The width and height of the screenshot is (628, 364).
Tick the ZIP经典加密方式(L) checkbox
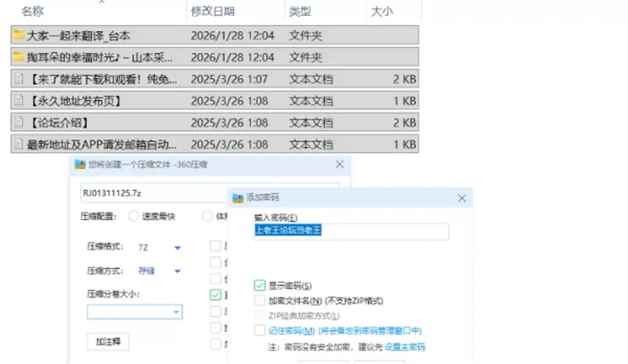[x=260, y=316]
